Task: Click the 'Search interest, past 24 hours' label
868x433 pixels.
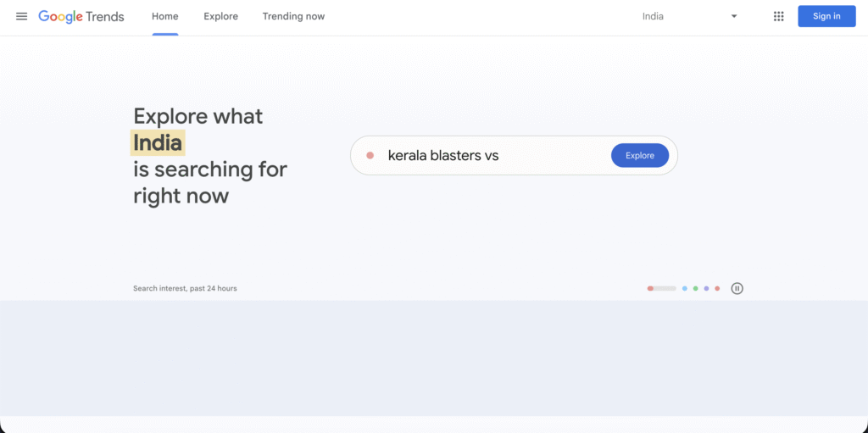Action: tap(185, 288)
